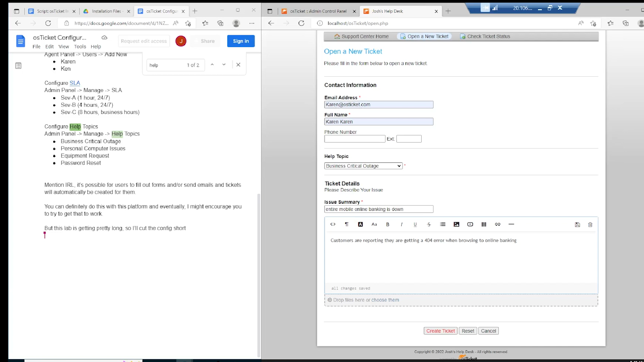
Task: Insert a table using the editor icon
Action: tap(484, 224)
